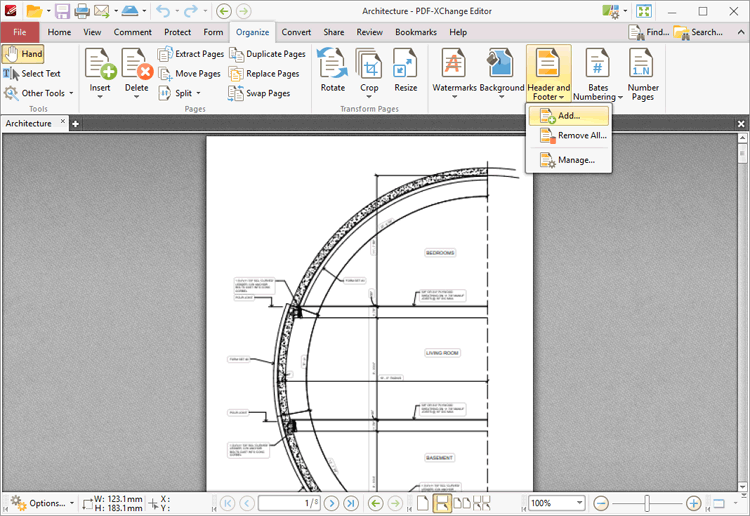Click Move Pages
The width and height of the screenshot is (750, 516).
pyautogui.click(x=189, y=74)
